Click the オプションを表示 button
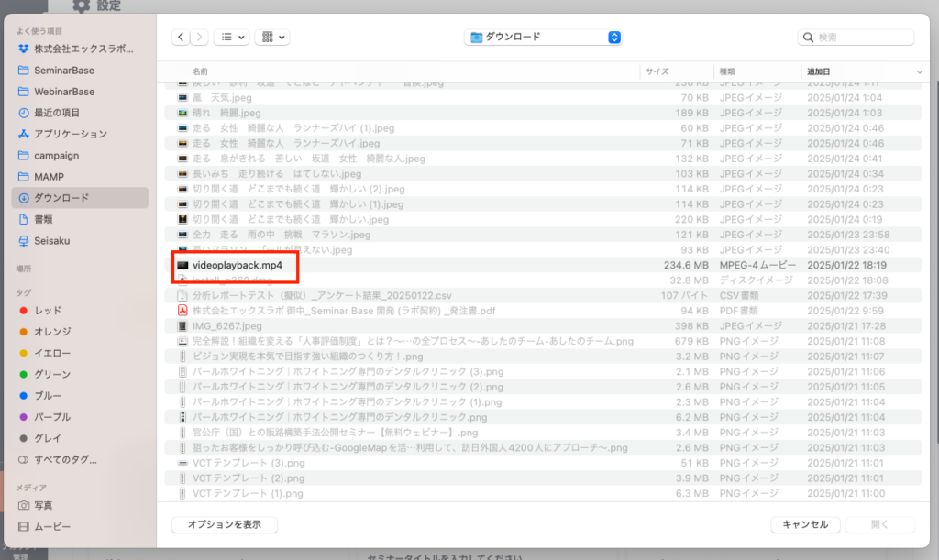 (225, 524)
